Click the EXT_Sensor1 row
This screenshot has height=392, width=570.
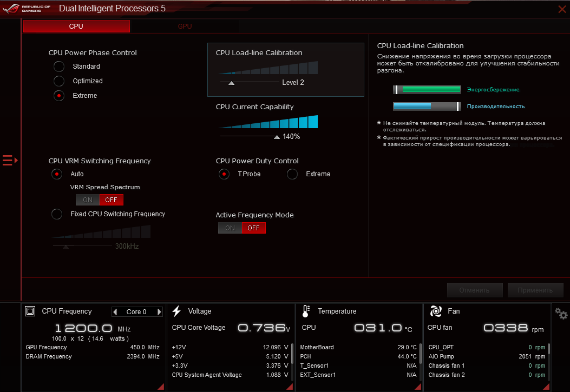[x=358, y=375]
